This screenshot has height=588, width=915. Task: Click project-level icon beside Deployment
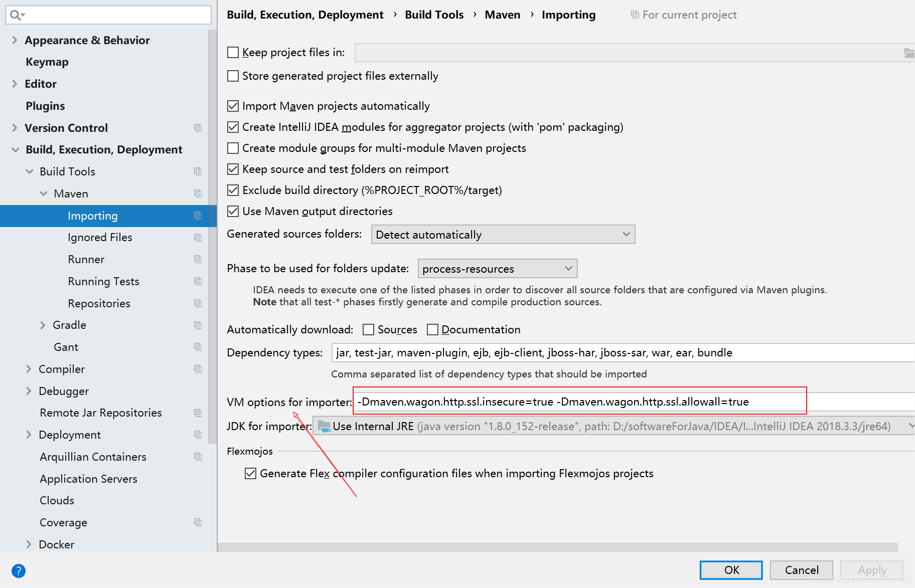(x=198, y=435)
